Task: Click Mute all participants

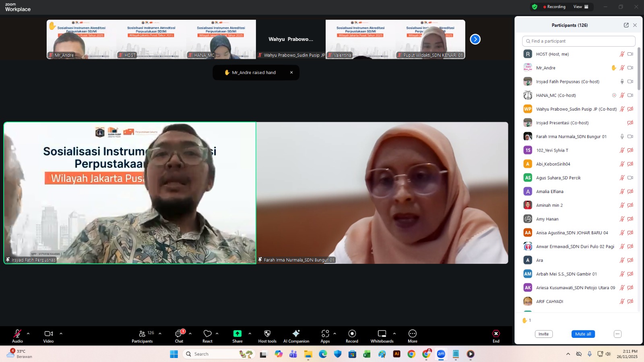Action: (583, 334)
